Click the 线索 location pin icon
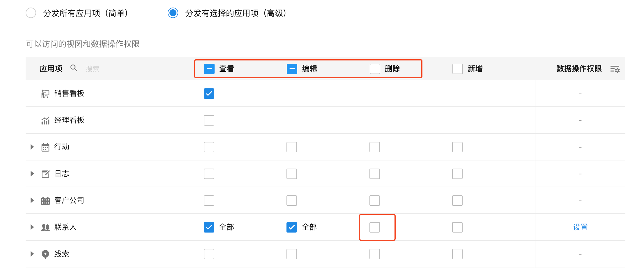Viewport: 644px width, 268px height. (x=45, y=254)
